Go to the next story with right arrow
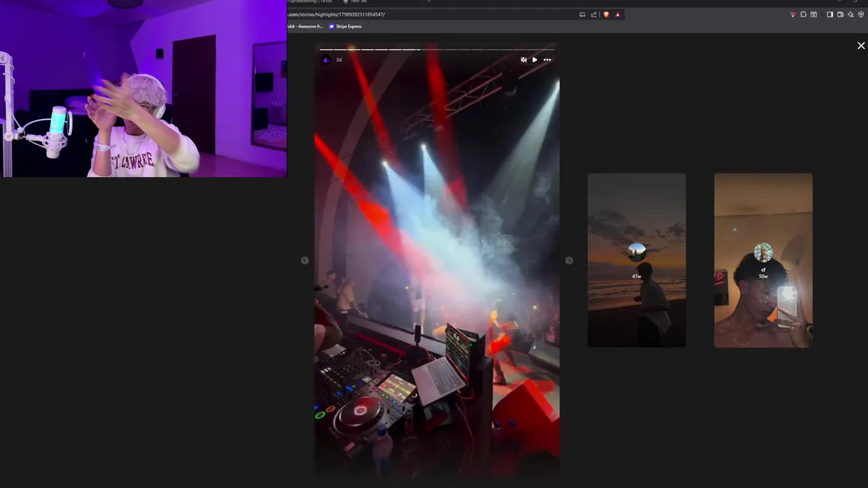Screen dimensions: 868x488 pyautogui.click(x=569, y=260)
